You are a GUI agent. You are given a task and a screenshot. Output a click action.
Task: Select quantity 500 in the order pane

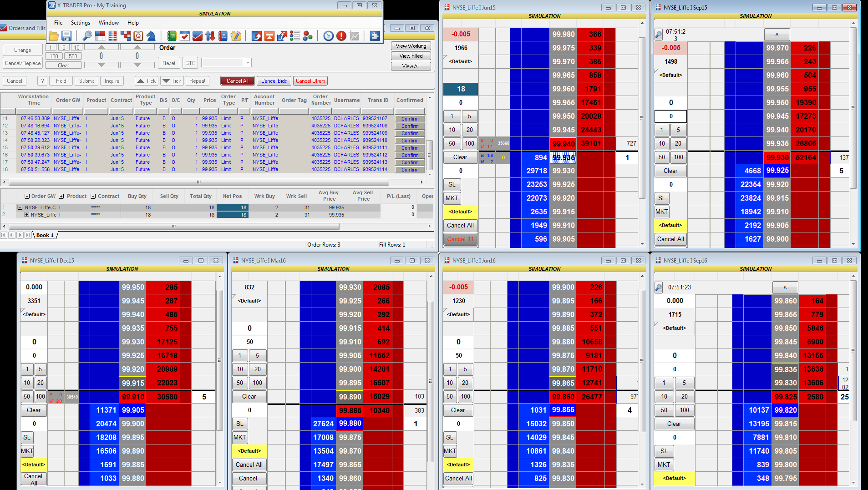click(73, 56)
